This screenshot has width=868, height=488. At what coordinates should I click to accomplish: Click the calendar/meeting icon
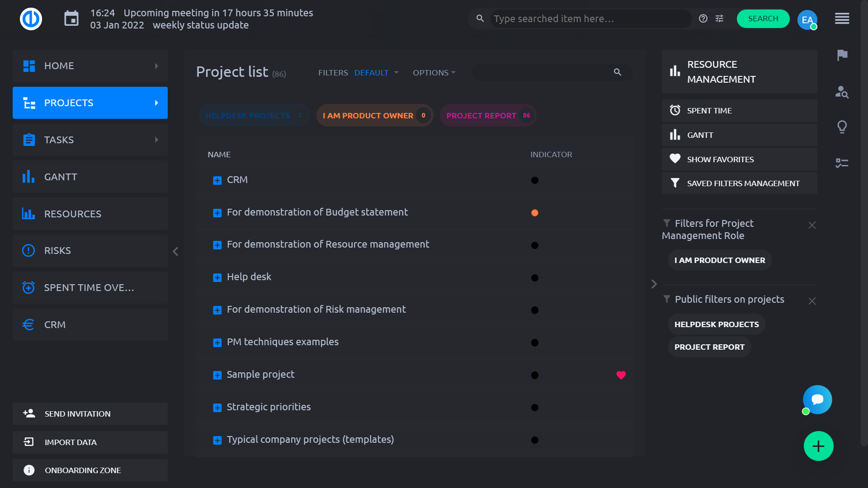pyautogui.click(x=71, y=19)
